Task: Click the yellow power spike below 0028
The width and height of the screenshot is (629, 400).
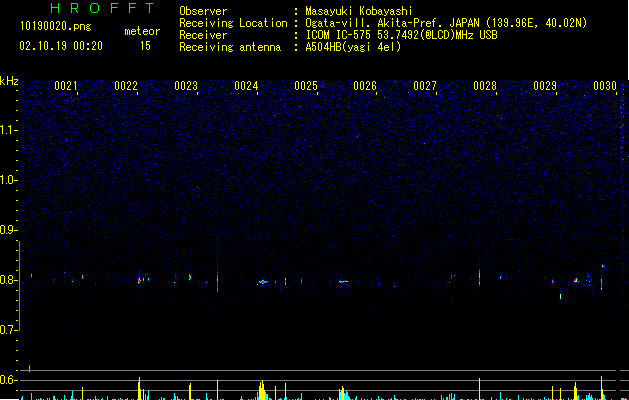Action: click(x=479, y=388)
